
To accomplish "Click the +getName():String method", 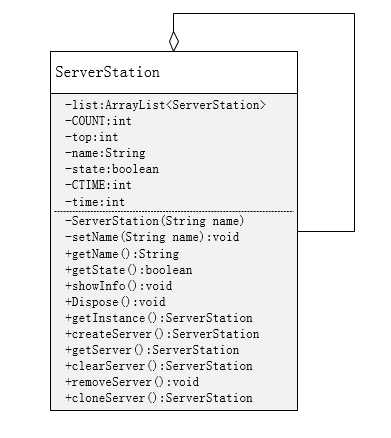I will (122, 254).
